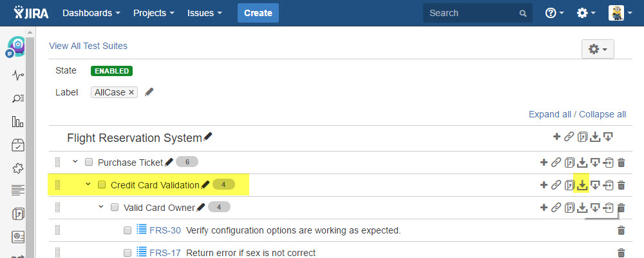The height and width of the screenshot is (258, 644).
Task: Click link icon on Purchase Ticket row
Action: point(556,162)
